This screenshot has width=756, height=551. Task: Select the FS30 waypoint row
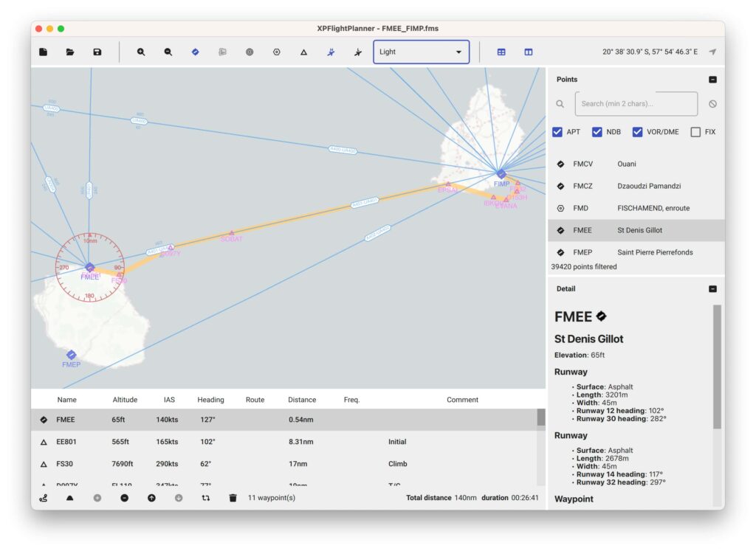click(284, 464)
